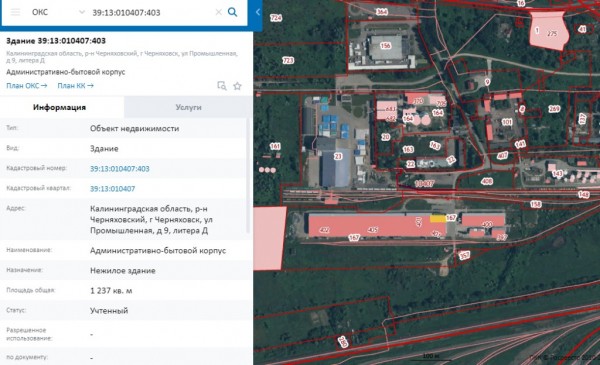Click the info panel vertical scrollbar

pyautogui.click(x=248, y=176)
